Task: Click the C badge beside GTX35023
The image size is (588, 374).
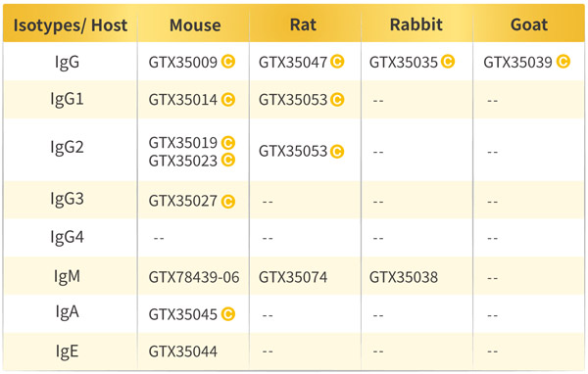Action: point(228,160)
